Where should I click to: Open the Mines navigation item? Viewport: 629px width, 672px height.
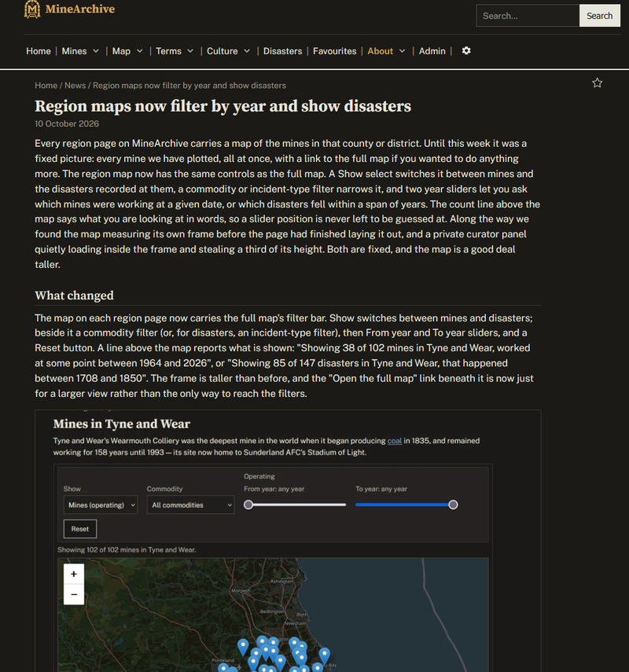click(x=74, y=51)
